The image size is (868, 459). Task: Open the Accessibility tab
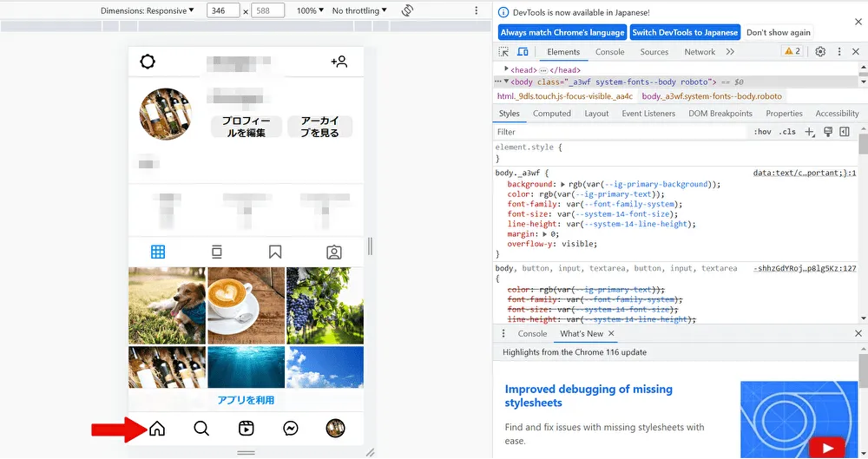pyautogui.click(x=837, y=114)
